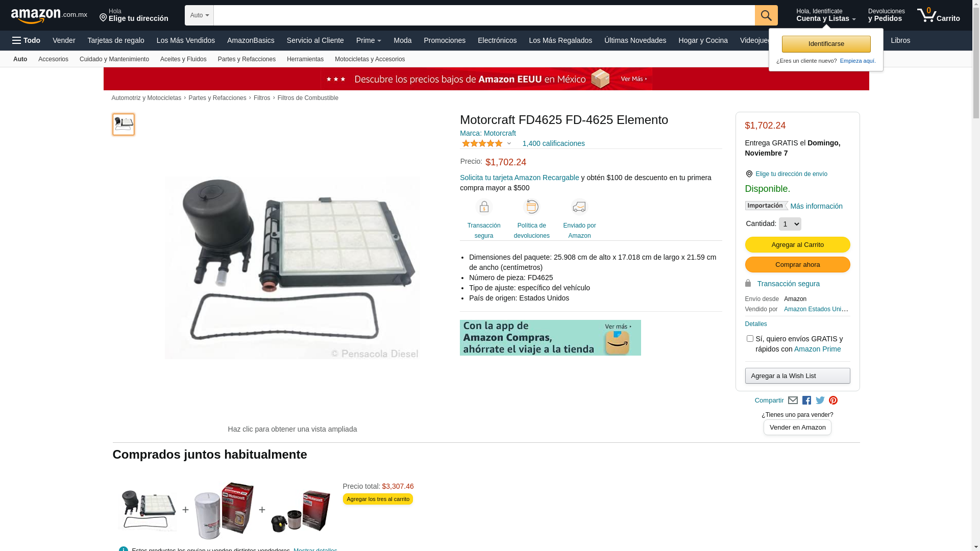Viewport: 980px width, 551px height.
Task: Share product on Twitter icon
Action: pos(820,400)
